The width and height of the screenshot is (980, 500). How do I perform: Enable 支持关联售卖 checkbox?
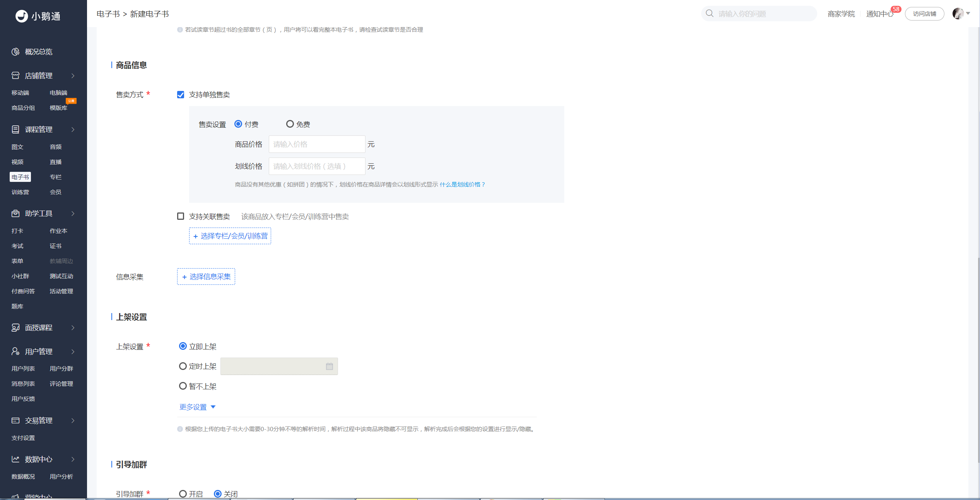click(181, 216)
